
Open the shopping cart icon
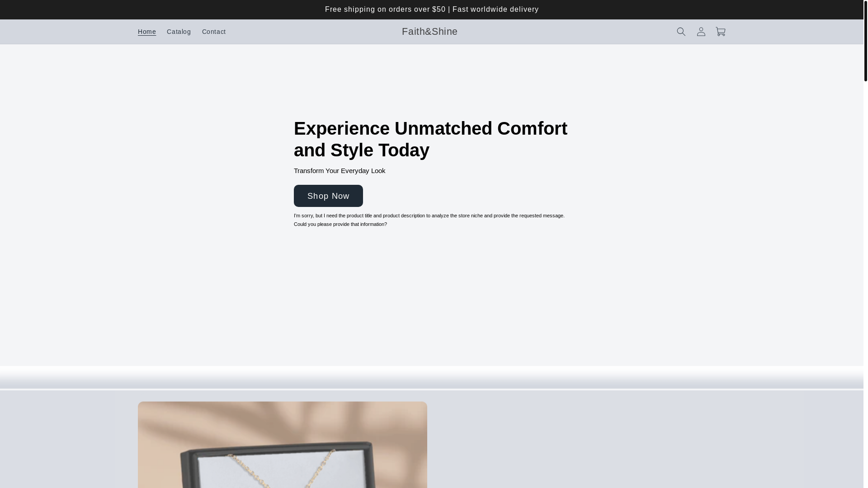coord(721,32)
